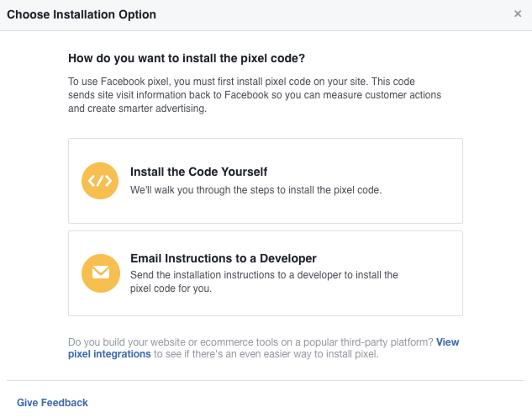Click empty space inside Email Instructions card
This screenshot has width=532, height=418.
(x=431, y=300)
